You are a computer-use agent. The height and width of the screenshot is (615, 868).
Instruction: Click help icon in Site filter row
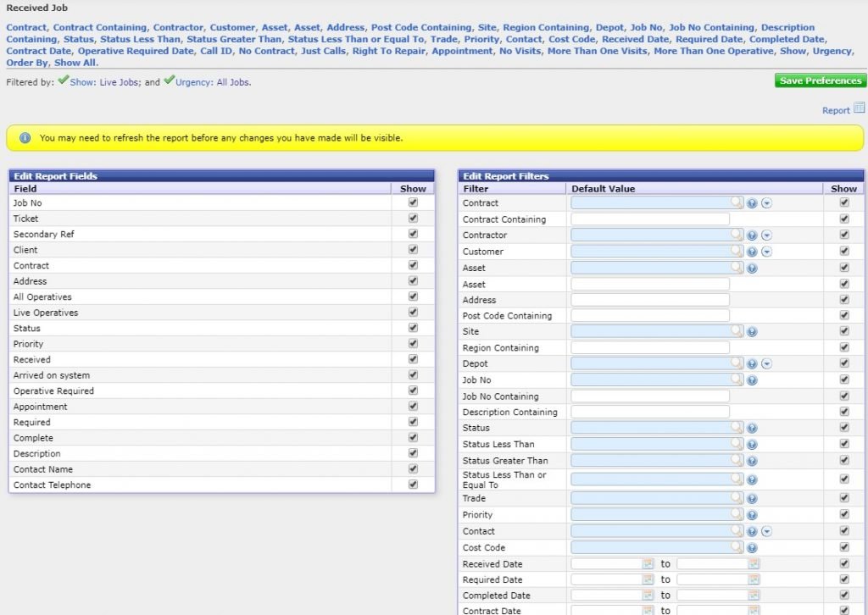(x=752, y=332)
